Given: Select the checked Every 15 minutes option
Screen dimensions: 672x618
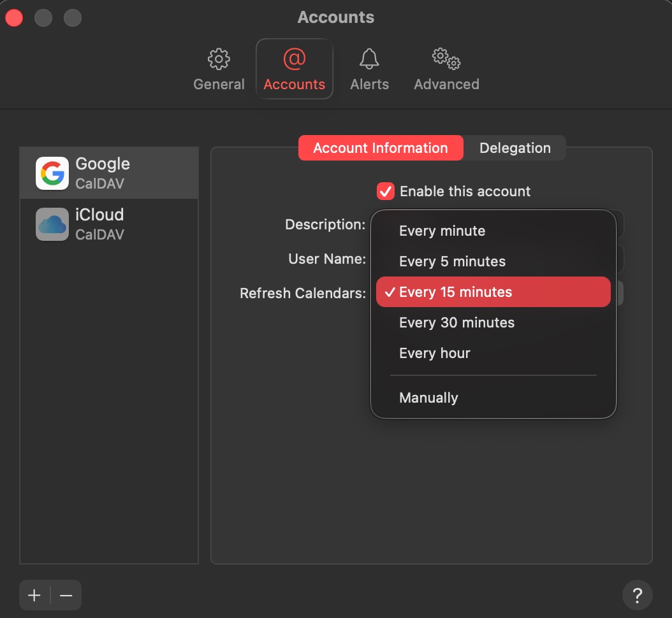Looking at the screenshot, I should 455,292.
